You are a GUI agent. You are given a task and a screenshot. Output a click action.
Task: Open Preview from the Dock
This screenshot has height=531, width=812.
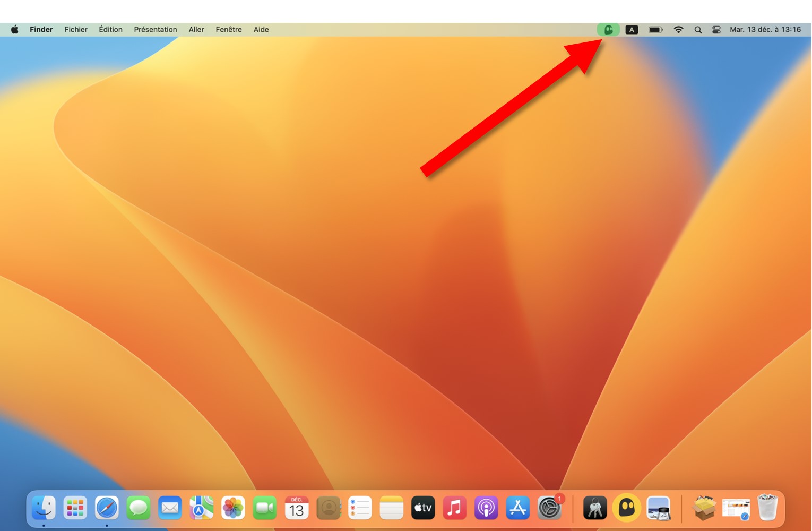click(x=659, y=508)
